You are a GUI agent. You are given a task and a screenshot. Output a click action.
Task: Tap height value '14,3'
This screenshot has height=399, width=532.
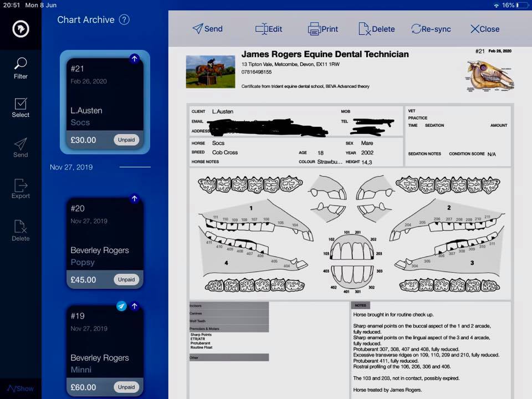(366, 162)
